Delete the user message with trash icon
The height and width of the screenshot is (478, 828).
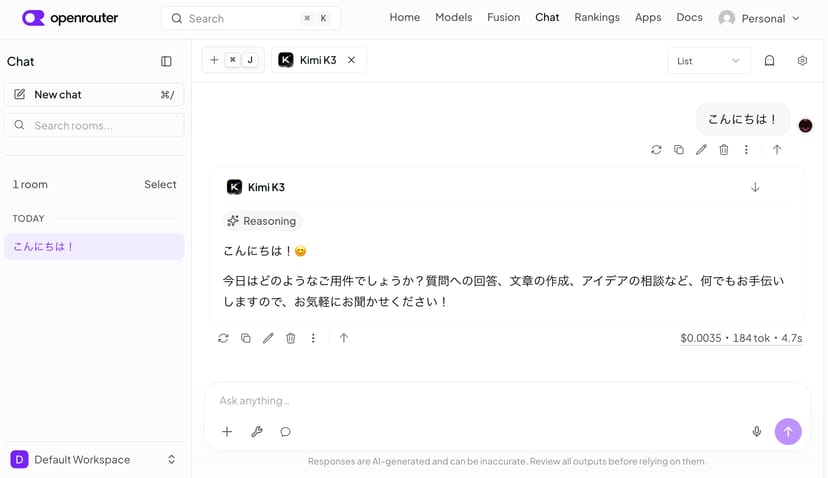[723, 149]
